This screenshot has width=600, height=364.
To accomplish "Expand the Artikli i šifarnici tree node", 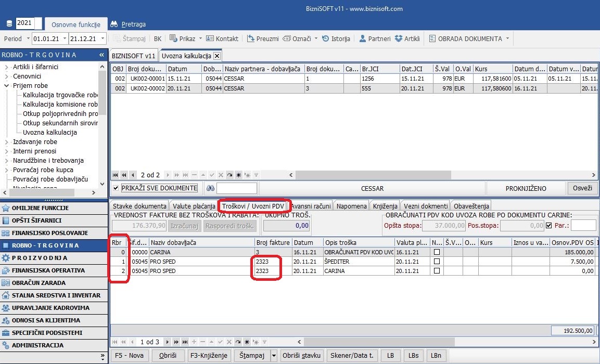I will [x=7, y=67].
